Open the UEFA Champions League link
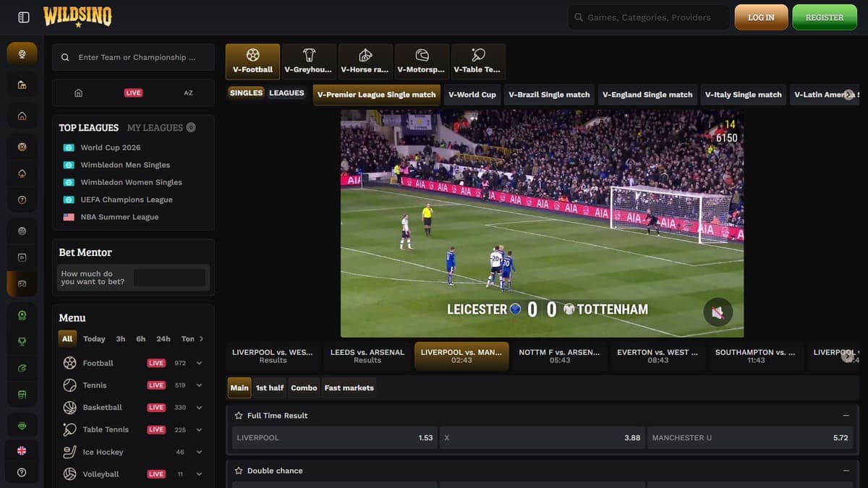 pos(127,200)
